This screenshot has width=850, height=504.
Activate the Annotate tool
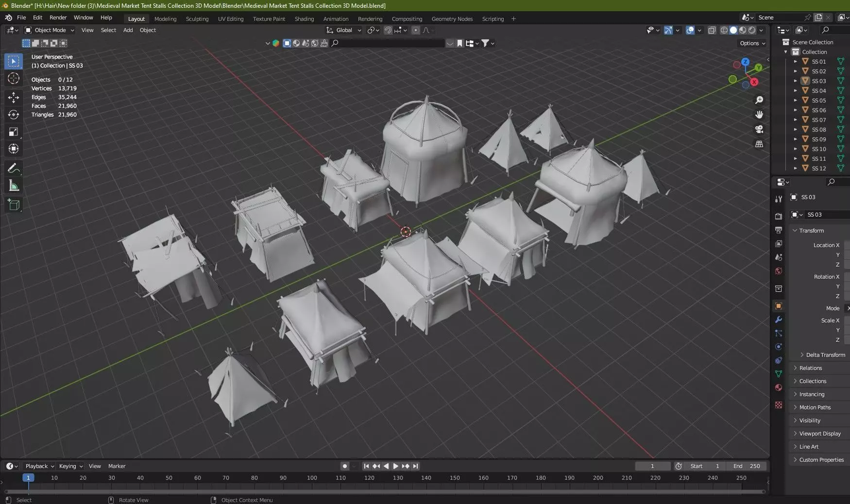(x=14, y=168)
